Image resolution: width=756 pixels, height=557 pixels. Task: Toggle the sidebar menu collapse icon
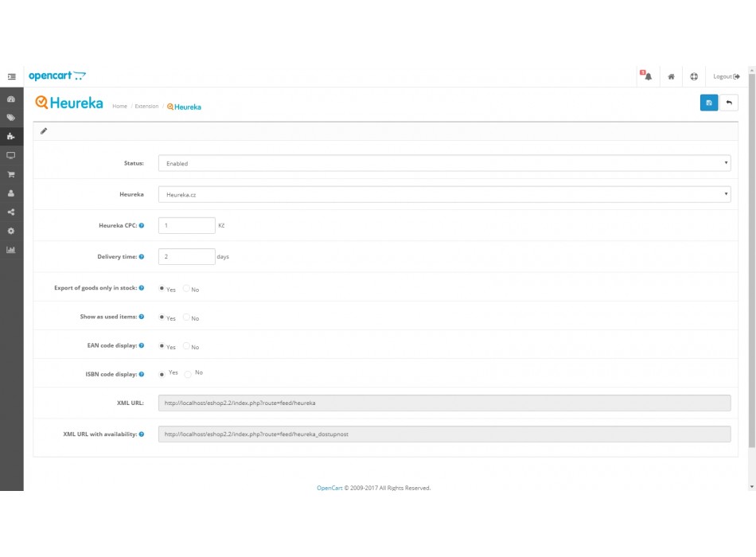pos(12,76)
